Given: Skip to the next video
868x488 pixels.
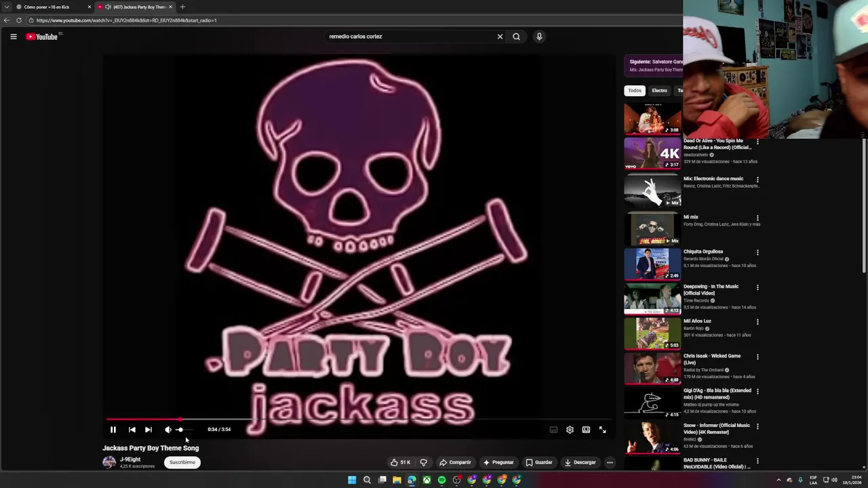Looking at the screenshot, I should click(x=148, y=430).
